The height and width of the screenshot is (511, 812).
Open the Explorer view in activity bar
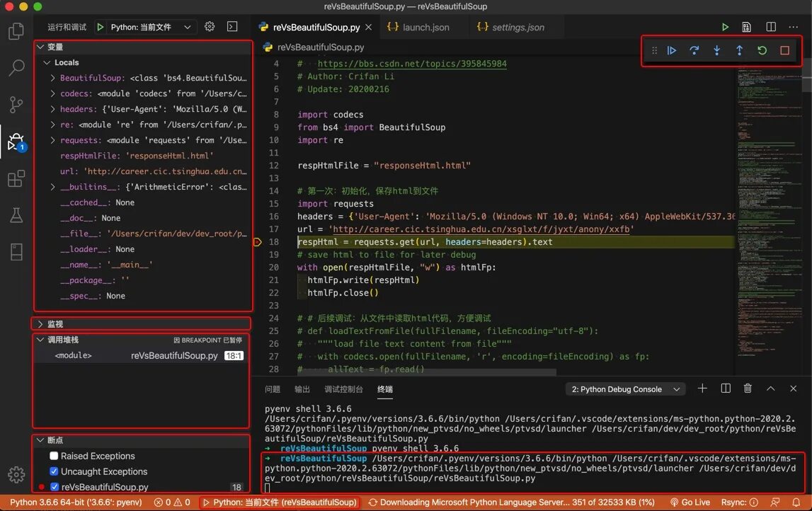click(16, 31)
